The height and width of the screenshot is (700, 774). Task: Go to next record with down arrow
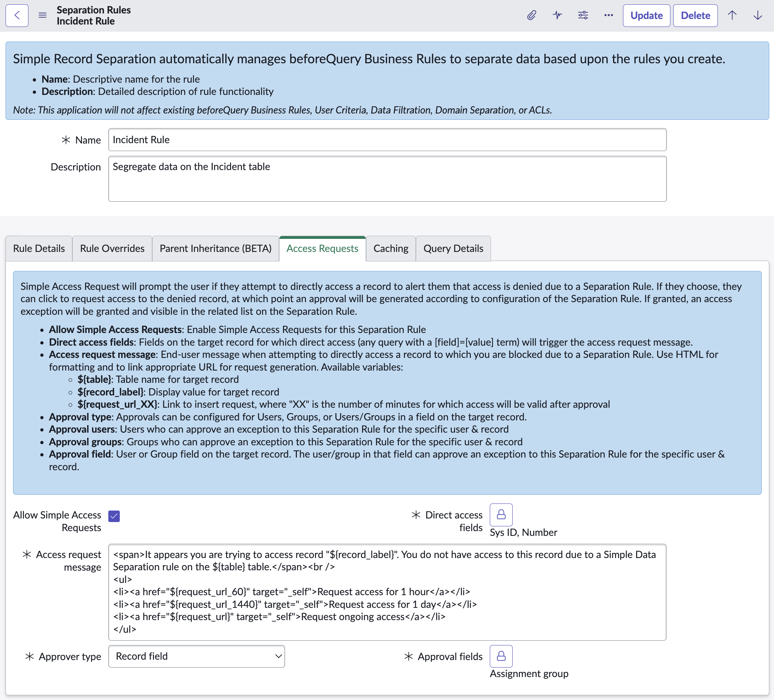coord(758,15)
